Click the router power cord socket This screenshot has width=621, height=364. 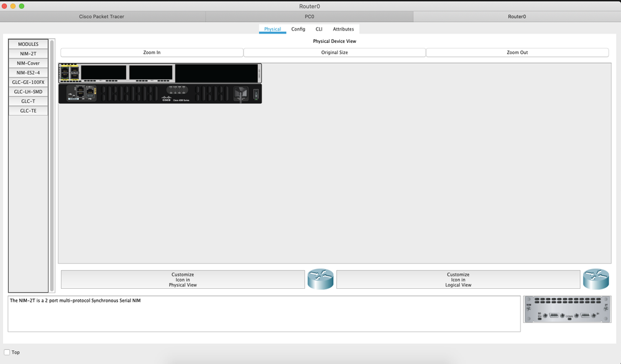[x=241, y=94]
